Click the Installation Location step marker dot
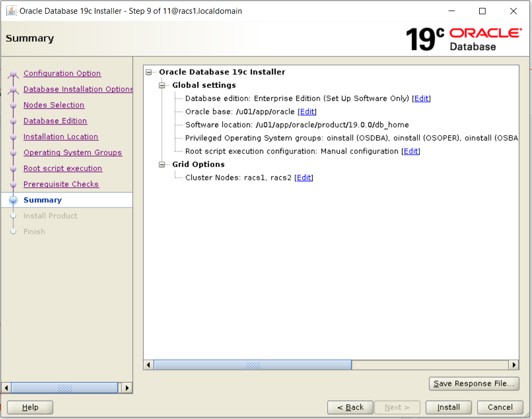The image size is (532, 419). [x=13, y=137]
